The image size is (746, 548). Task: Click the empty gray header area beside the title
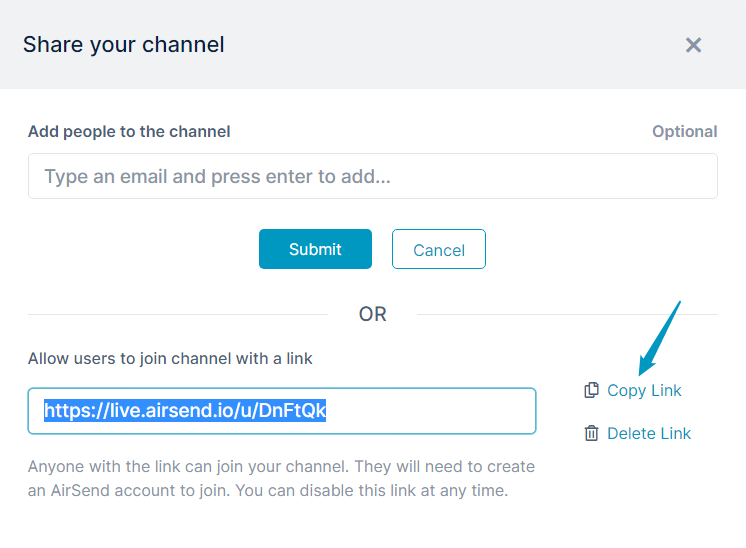pyautogui.click(x=452, y=45)
